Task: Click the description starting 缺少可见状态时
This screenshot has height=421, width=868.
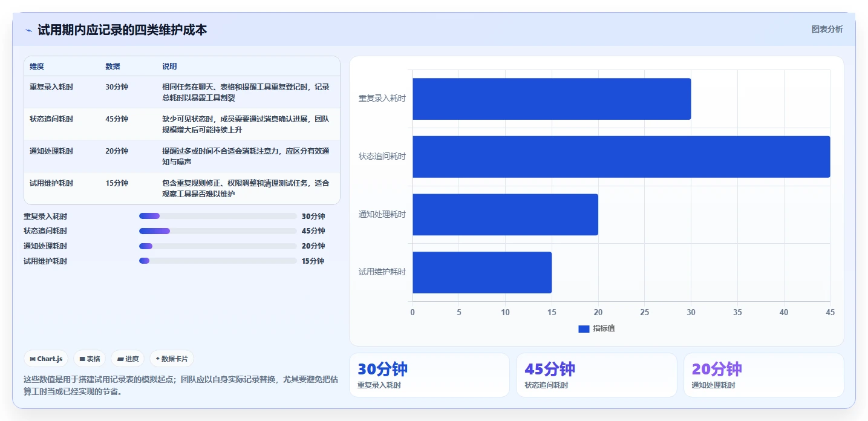Action: 246,124
